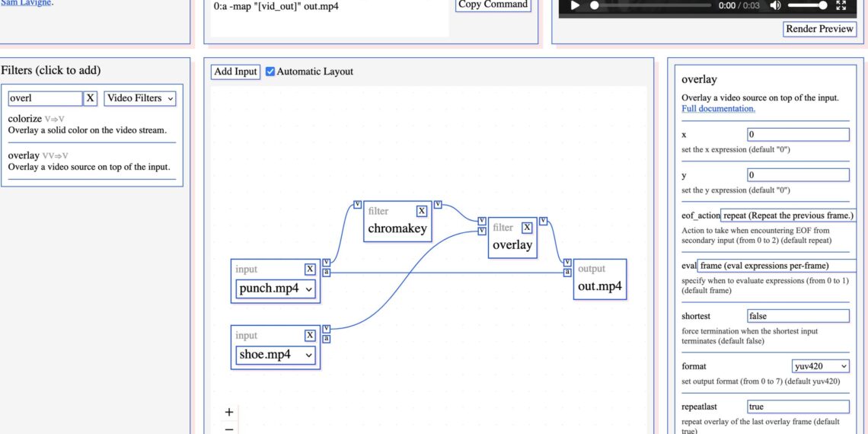The height and width of the screenshot is (434, 868).
Task: Open the Full documentation link
Action: 718,109
